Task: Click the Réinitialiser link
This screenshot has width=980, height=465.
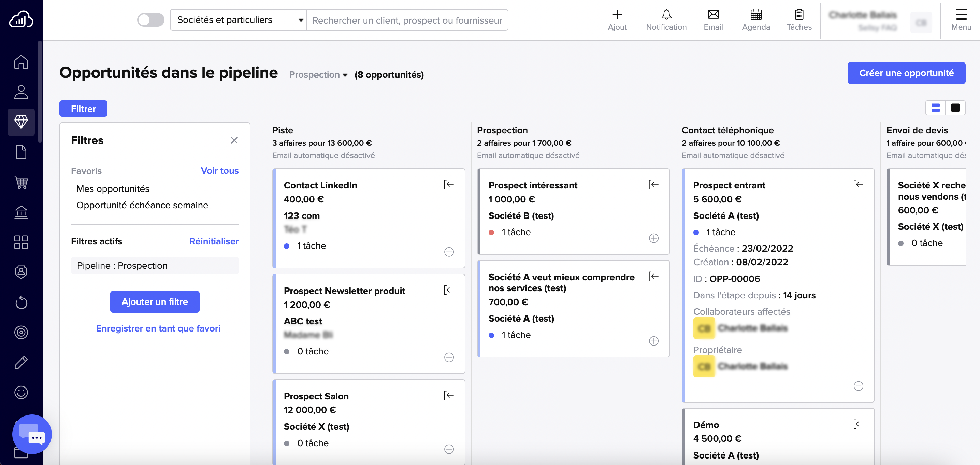Action: pos(214,241)
